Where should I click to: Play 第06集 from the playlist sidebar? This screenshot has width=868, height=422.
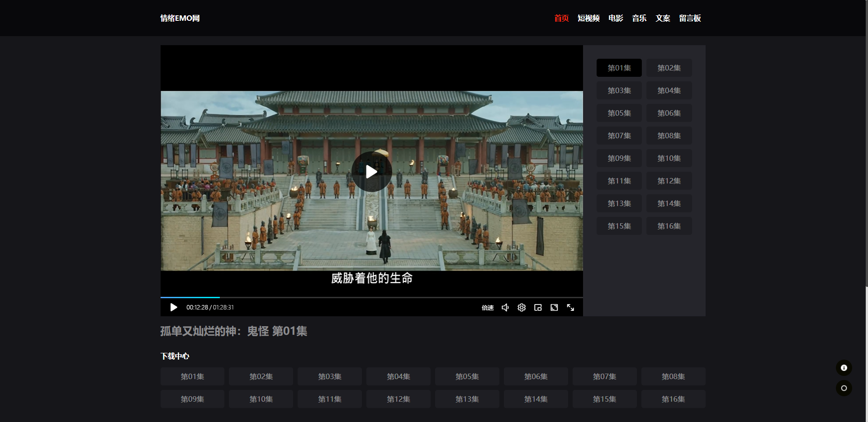669,113
